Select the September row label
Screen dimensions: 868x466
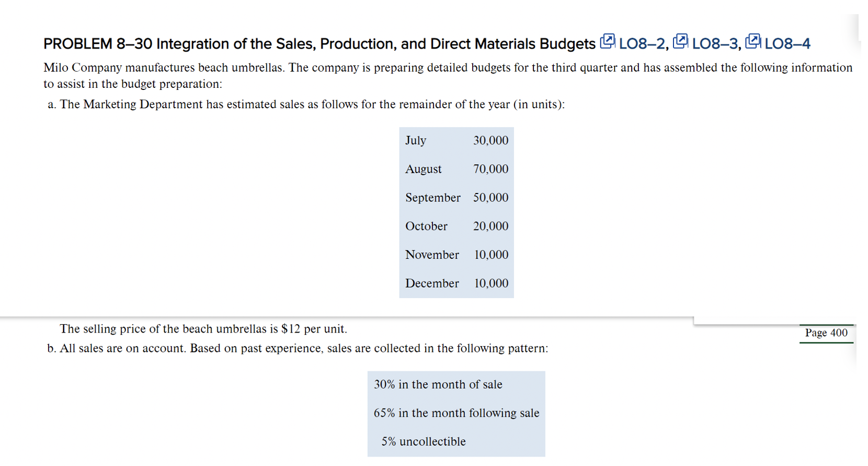tap(432, 198)
